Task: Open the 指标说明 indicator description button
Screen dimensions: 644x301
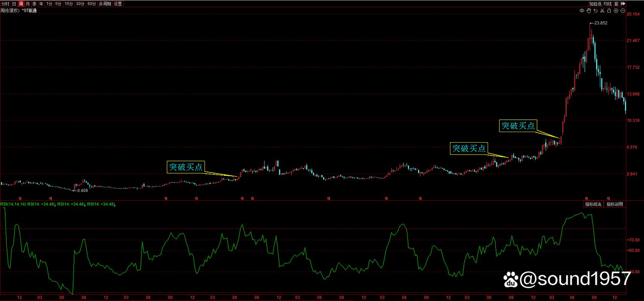Action: pos(615,204)
